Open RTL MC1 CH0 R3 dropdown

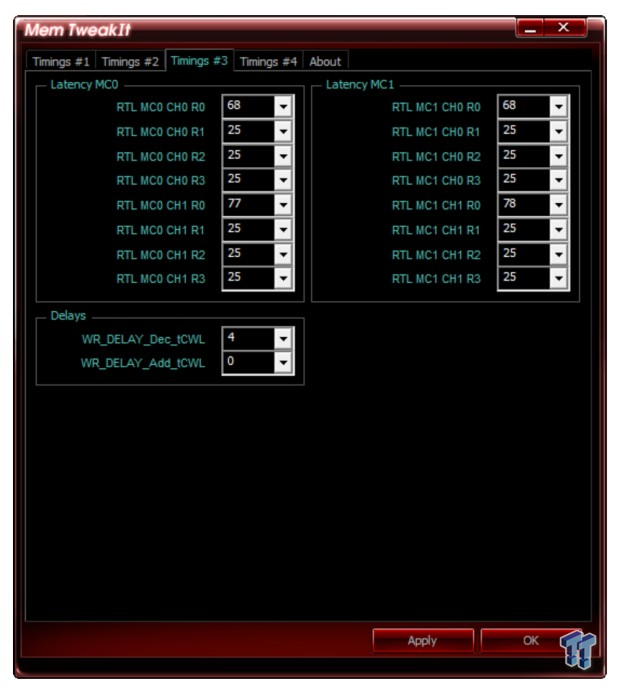[x=559, y=180]
